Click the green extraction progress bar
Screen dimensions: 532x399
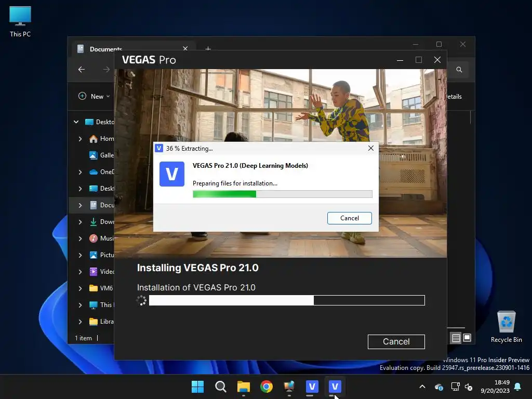[282, 194]
